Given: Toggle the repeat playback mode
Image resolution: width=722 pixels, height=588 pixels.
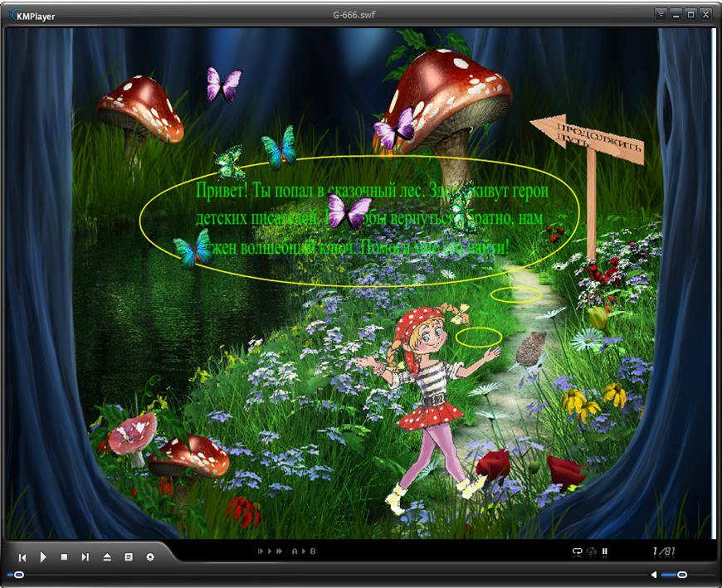Looking at the screenshot, I should (x=577, y=551).
